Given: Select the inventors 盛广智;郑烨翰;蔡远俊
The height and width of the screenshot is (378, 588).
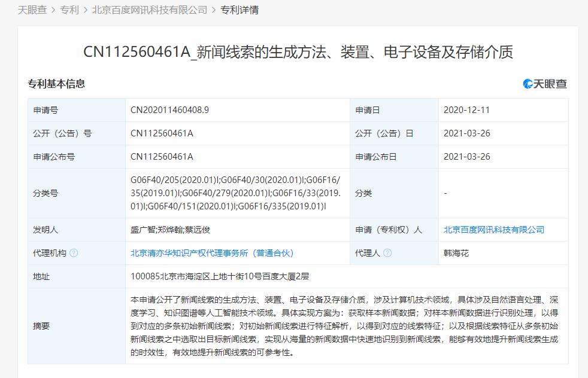Looking at the screenshot, I should [170, 230].
